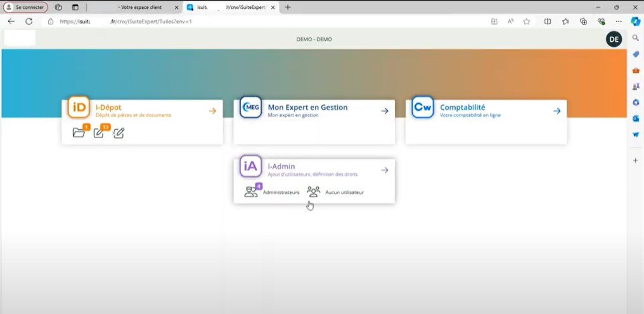Click the edit document icon with badge 13
Image resolution: width=644 pixels, height=314 pixels.
pos(98,132)
